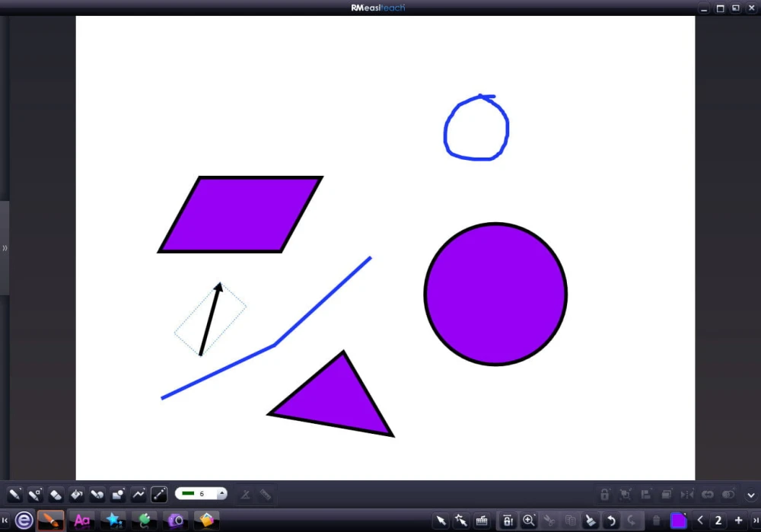
Task: Click the trash Delete icon
Action: click(656, 521)
